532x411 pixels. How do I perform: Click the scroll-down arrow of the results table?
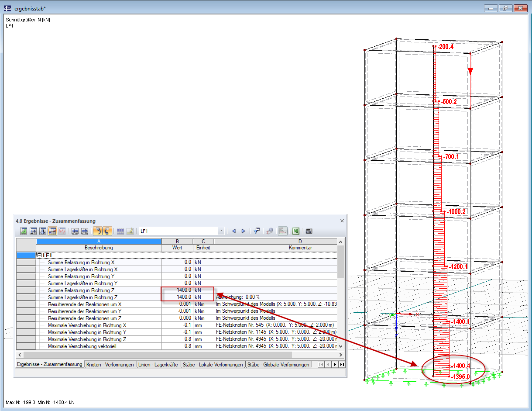click(x=340, y=346)
